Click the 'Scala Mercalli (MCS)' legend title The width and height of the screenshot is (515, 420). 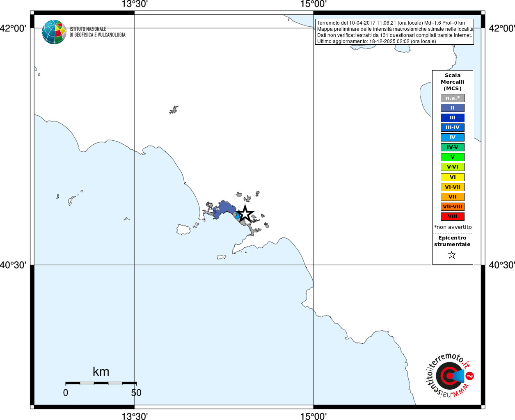453,82
